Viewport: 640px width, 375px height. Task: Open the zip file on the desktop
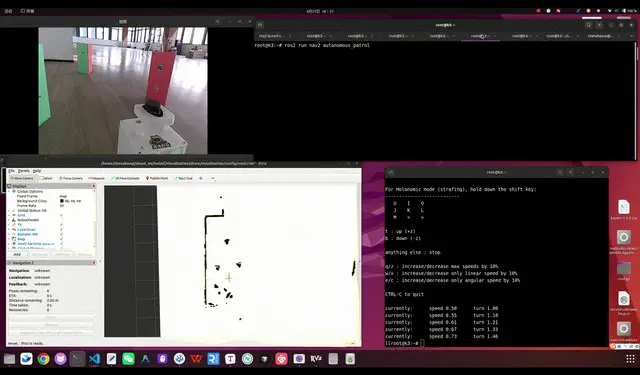point(623,210)
